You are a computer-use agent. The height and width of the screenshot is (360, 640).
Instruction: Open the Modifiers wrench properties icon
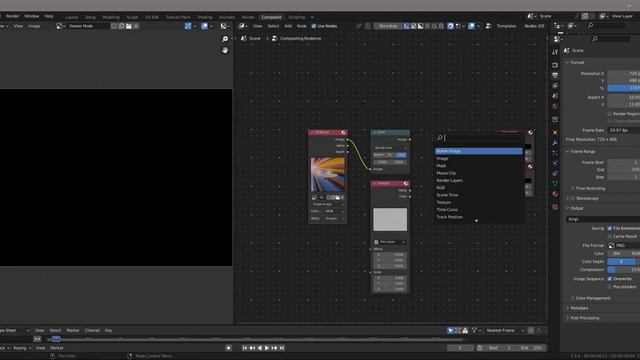[x=555, y=143]
